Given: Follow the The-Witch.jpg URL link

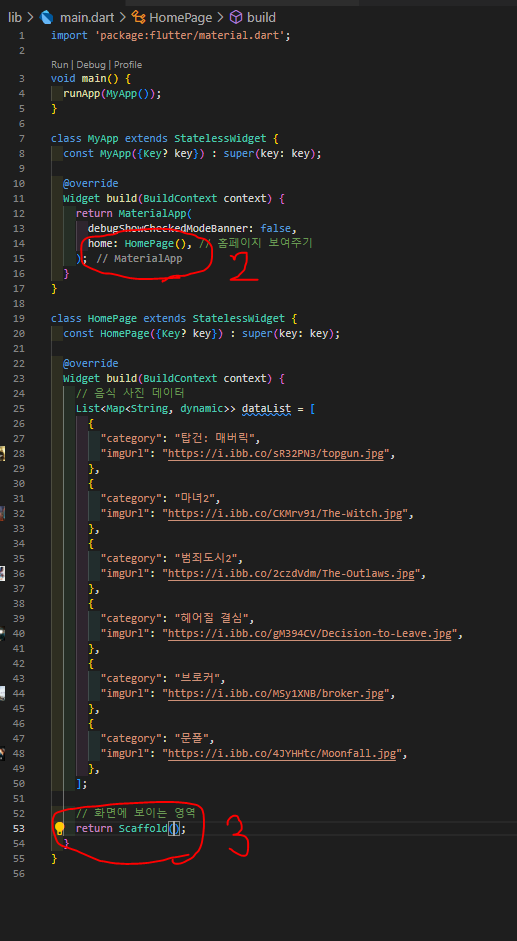Looking at the screenshot, I should tap(285, 514).
